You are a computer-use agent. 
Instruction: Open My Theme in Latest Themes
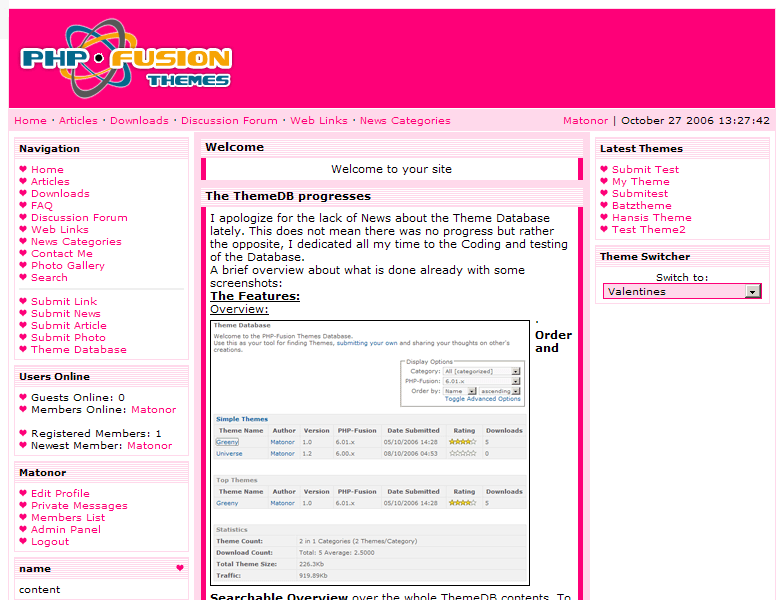[x=640, y=182]
